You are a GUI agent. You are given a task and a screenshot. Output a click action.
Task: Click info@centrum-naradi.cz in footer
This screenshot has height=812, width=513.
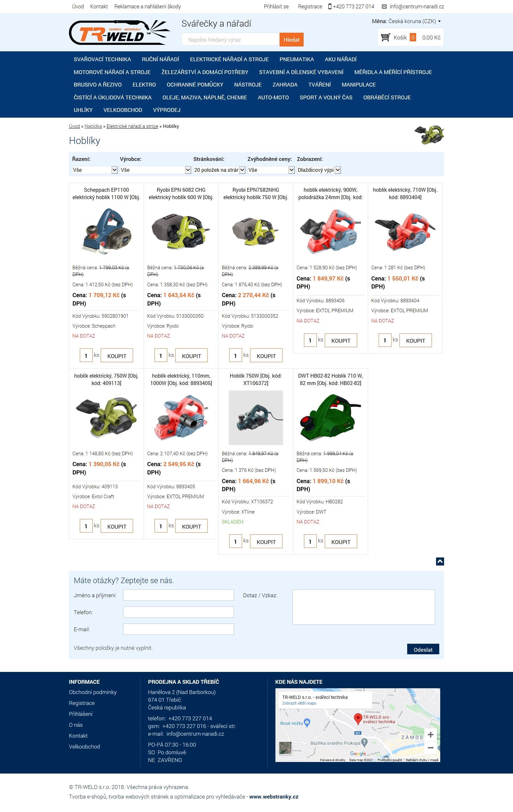click(x=195, y=734)
